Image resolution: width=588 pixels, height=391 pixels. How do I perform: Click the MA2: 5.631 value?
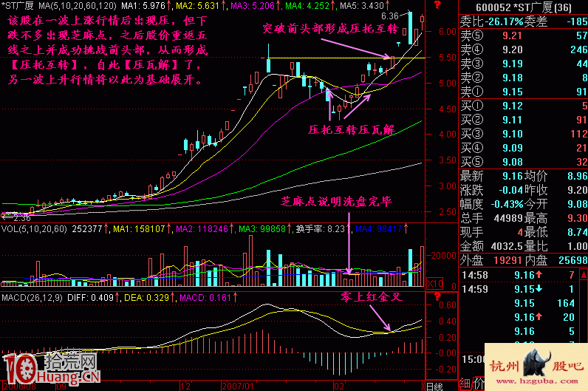(201, 6)
